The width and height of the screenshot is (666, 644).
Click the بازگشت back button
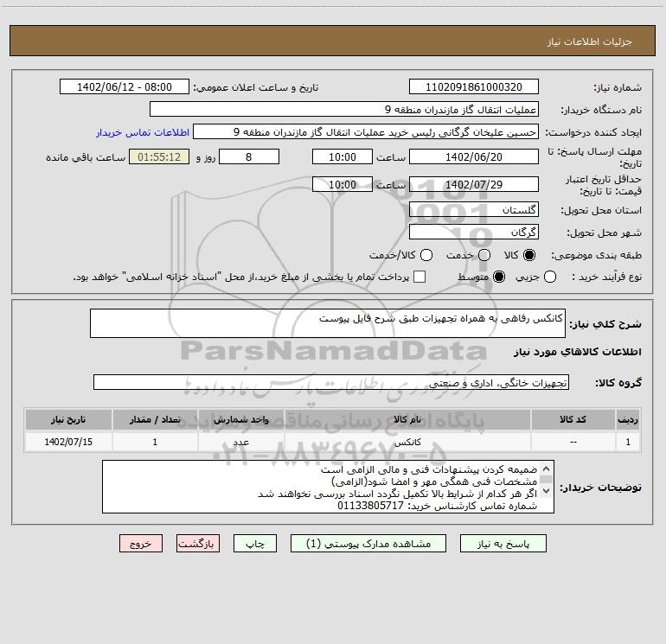coord(198,544)
